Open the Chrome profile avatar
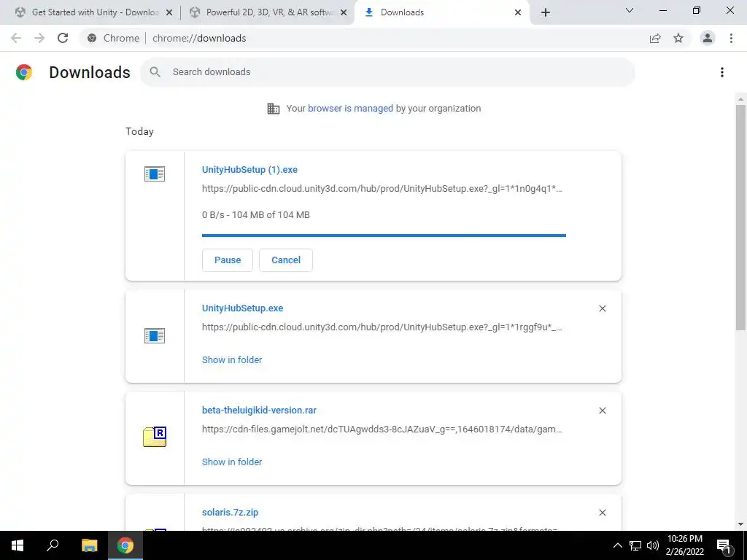The image size is (747, 560). tap(708, 38)
